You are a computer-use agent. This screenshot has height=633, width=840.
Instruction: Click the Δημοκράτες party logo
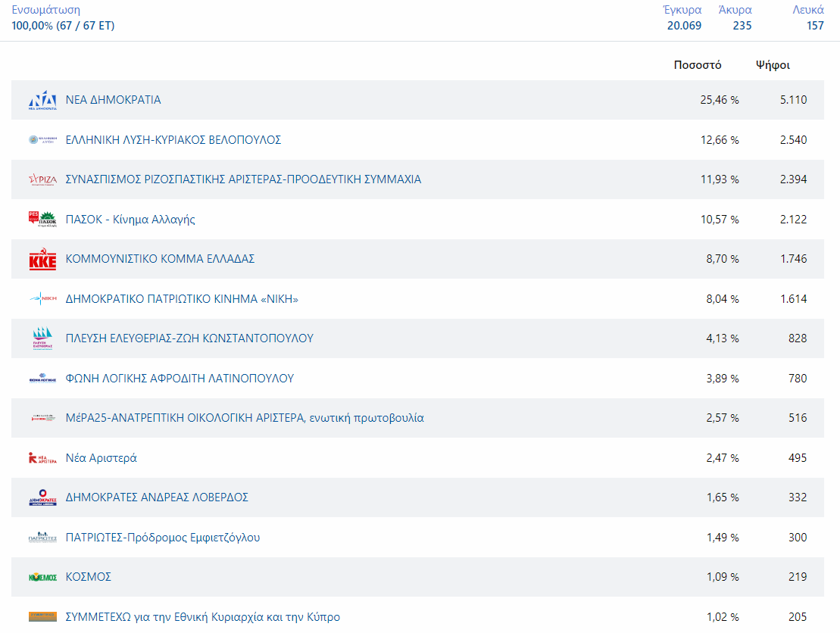[42, 497]
